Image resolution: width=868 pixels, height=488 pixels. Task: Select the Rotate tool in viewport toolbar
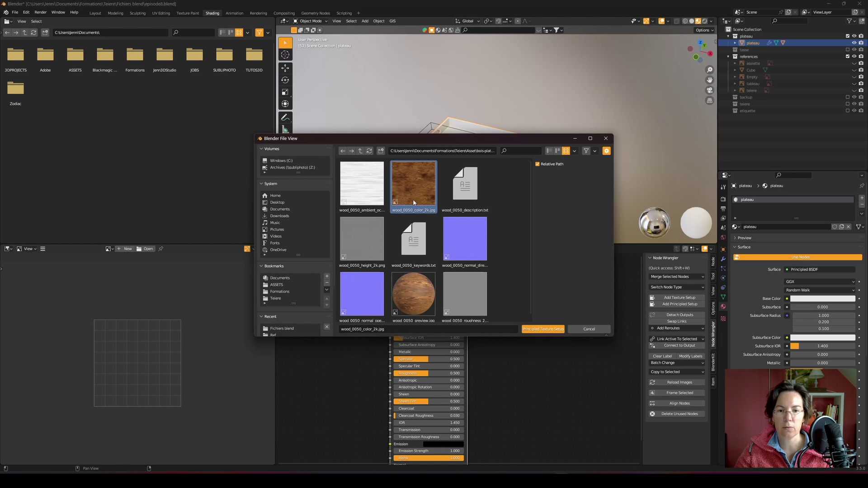coord(285,80)
